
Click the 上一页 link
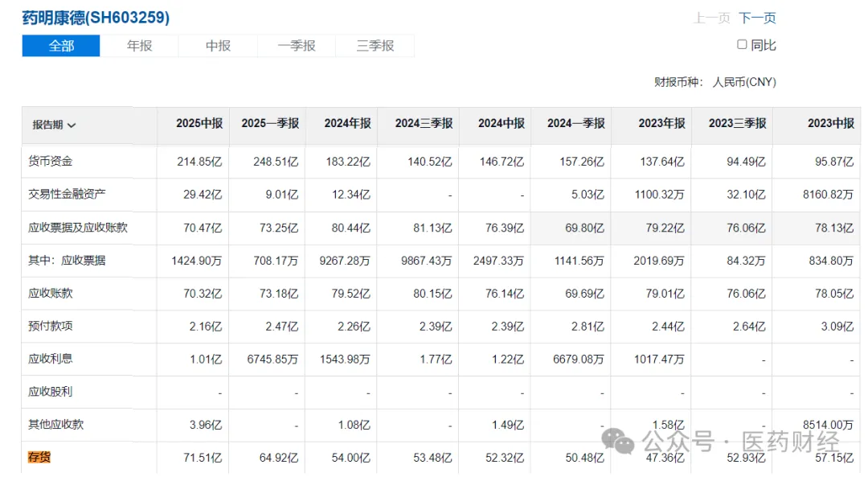pos(711,18)
